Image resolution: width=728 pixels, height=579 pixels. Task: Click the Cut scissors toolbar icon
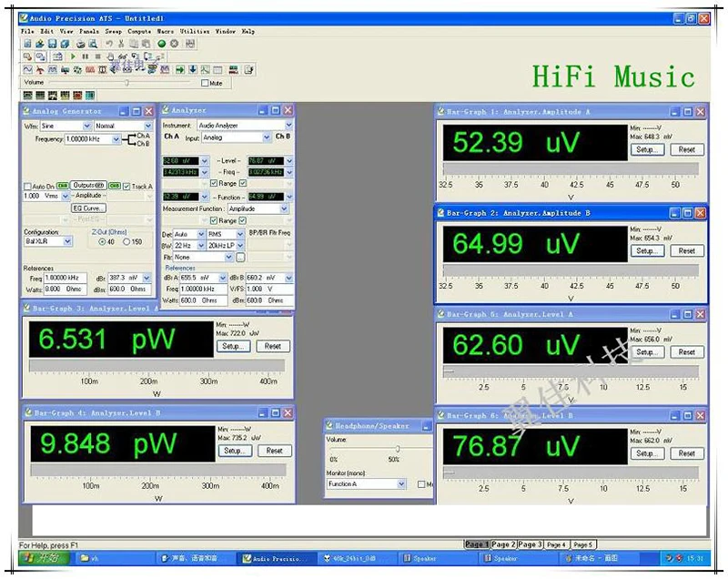[x=121, y=44]
